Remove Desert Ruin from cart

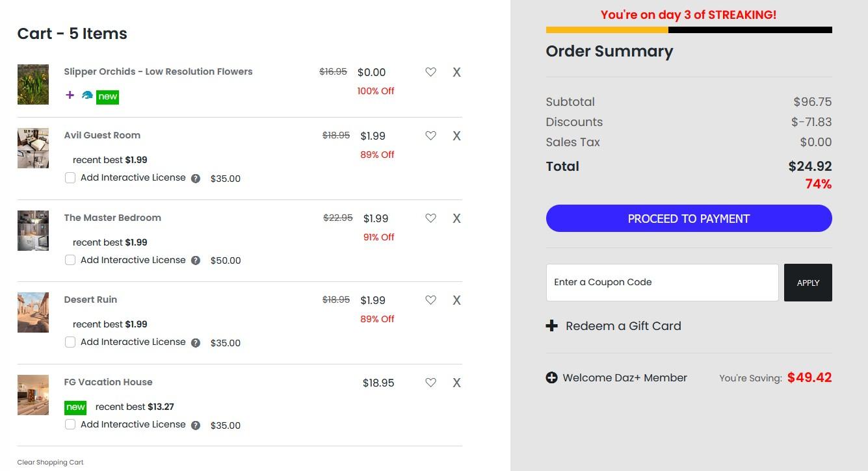pyautogui.click(x=456, y=300)
